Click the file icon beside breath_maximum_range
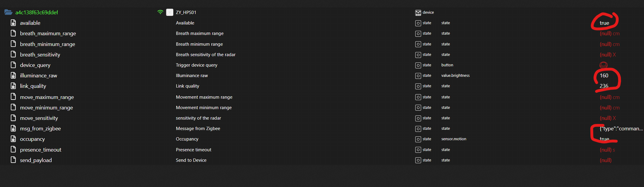The height and width of the screenshot is (187, 644). click(x=13, y=33)
